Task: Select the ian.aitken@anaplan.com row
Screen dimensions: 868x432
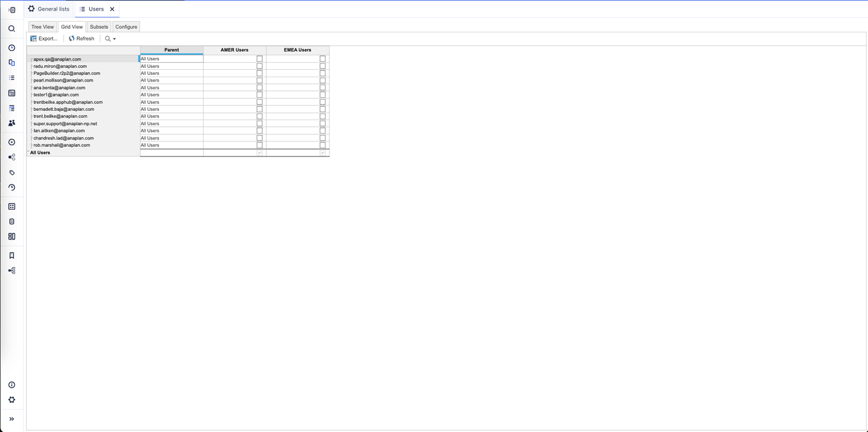Action: 83,131
